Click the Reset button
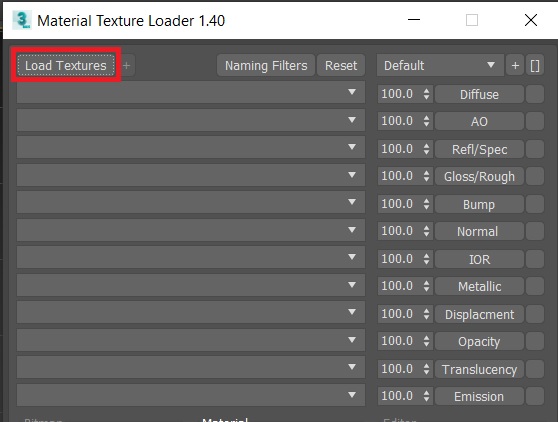 pyautogui.click(x=341, y=65)
